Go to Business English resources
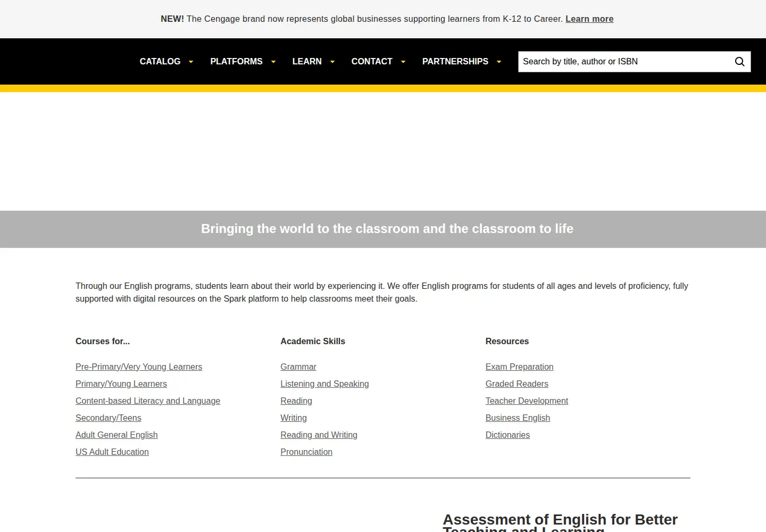 point(518,418)
